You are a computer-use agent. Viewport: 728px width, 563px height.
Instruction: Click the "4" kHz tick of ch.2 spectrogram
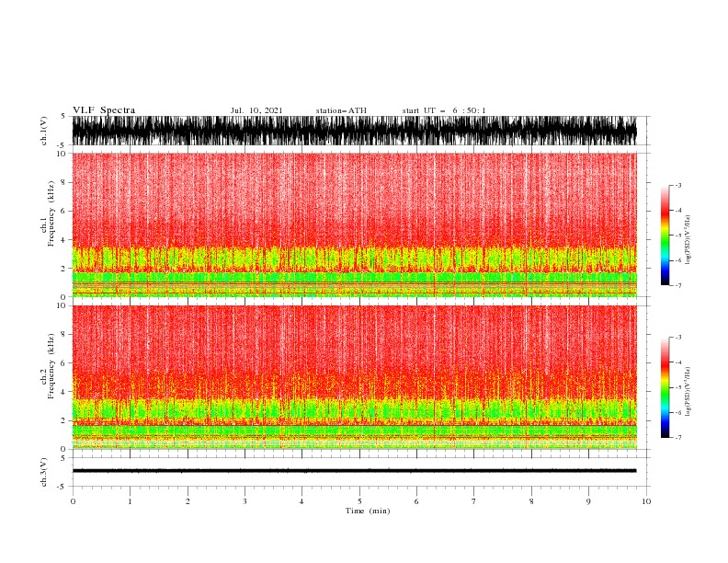click(x=63, y=392)
